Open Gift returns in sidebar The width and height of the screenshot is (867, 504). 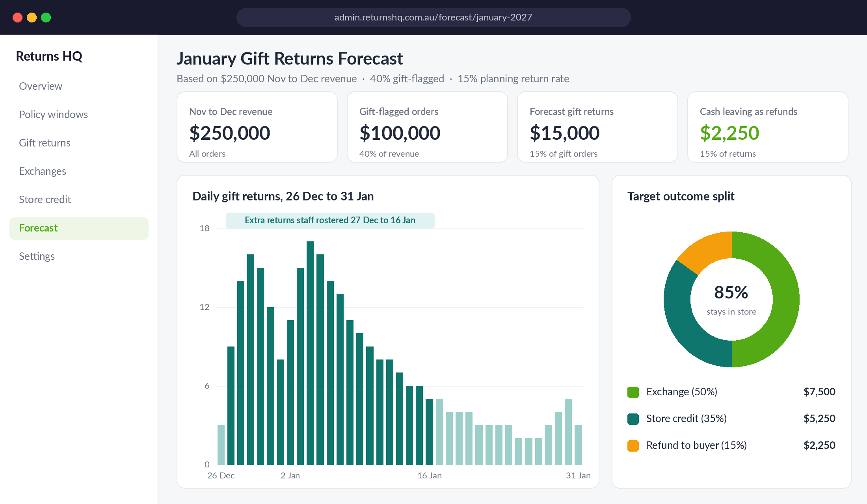click(x=45, y=143)
